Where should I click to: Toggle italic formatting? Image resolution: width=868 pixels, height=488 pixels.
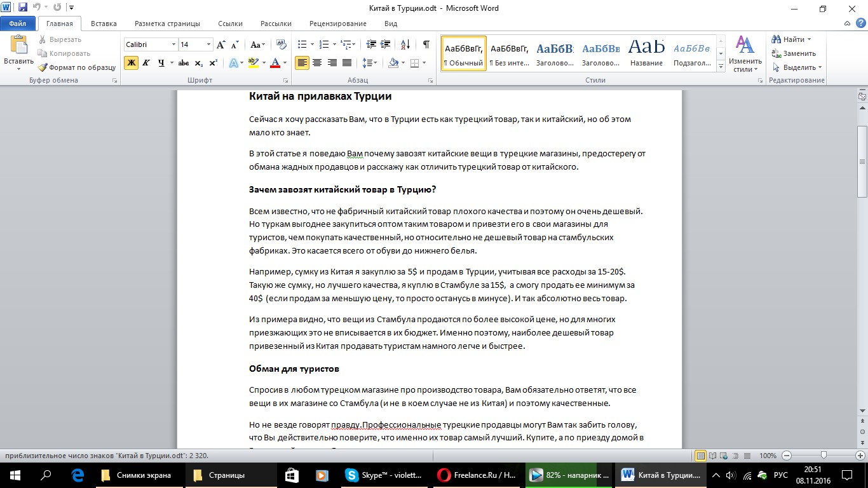click(146, 63)
